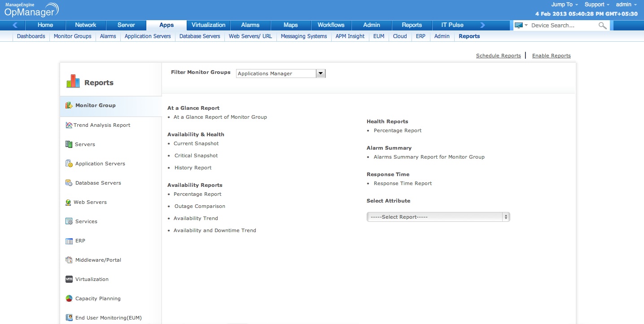Open the Filter Monitor Groups dropdown
The width and height of the screenshot is (644, 324).
click(x=320, y=73)
